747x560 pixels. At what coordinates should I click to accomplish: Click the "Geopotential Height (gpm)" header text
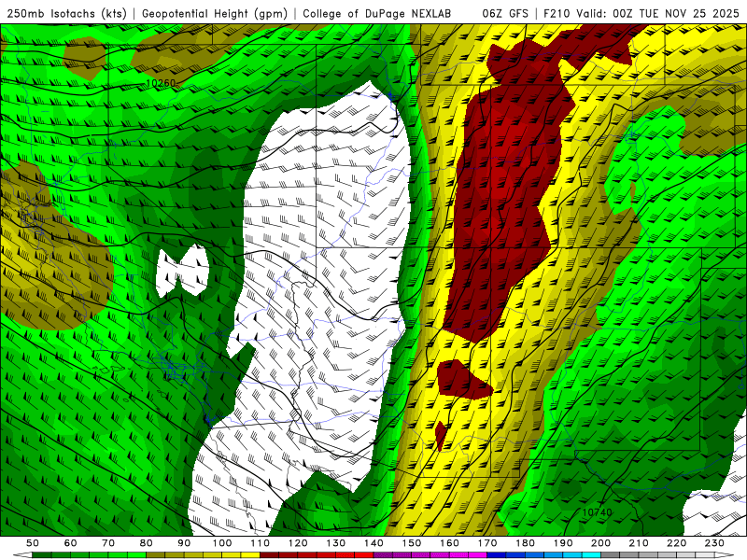pyautogui.click(x=215, y=13)
